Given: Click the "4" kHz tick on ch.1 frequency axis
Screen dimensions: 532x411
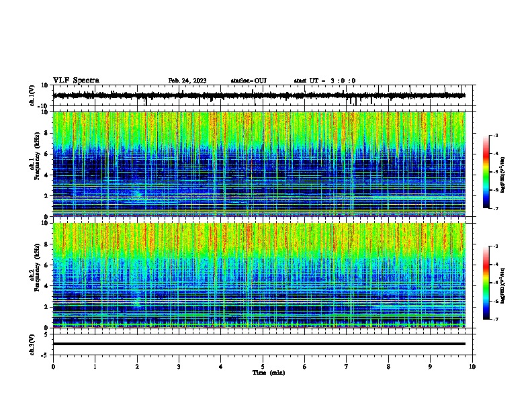Looking at the screenshot, I should pyautogui.click(x=47, y=175).
